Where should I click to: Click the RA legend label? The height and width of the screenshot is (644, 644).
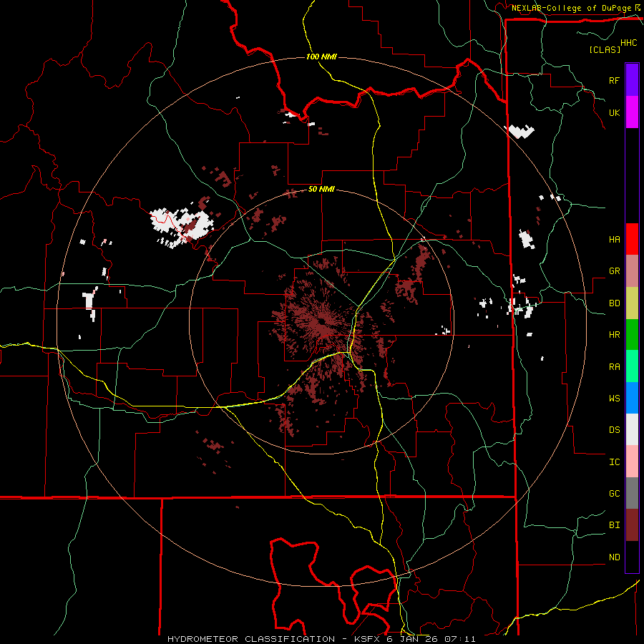(x=614, y=367)
